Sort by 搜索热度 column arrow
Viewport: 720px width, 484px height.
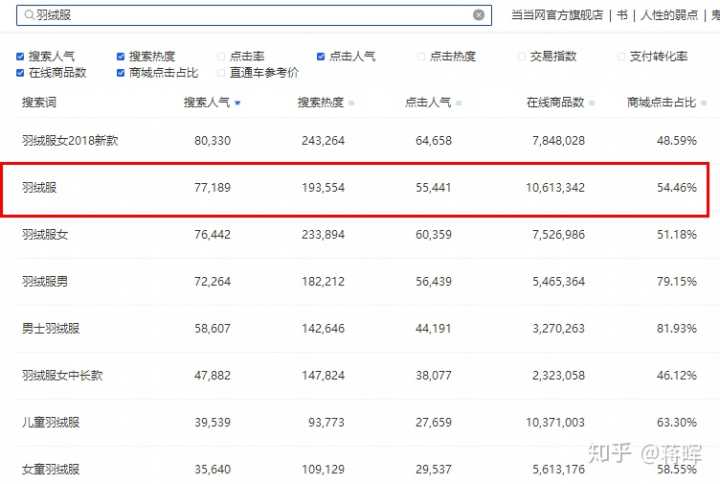point(351,103)
